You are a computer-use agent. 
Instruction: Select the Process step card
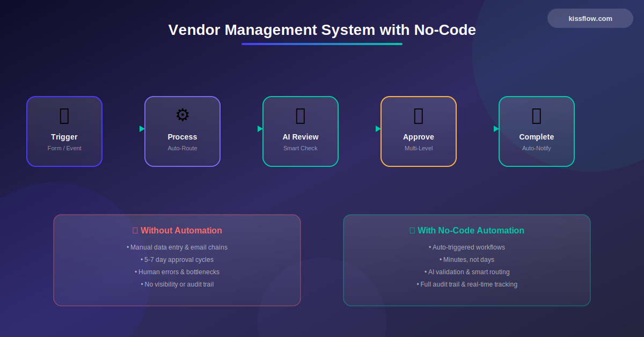pos(182,131)
